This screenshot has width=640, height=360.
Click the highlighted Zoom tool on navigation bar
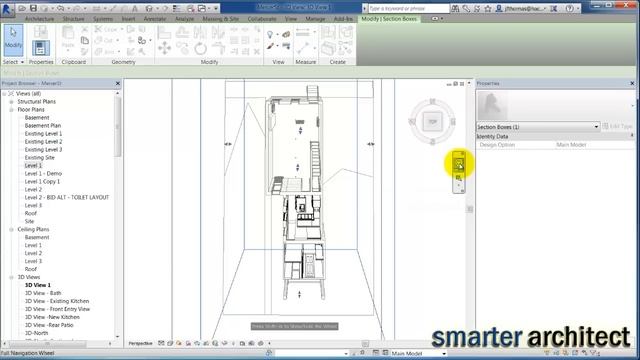click(x=459, y=164)
